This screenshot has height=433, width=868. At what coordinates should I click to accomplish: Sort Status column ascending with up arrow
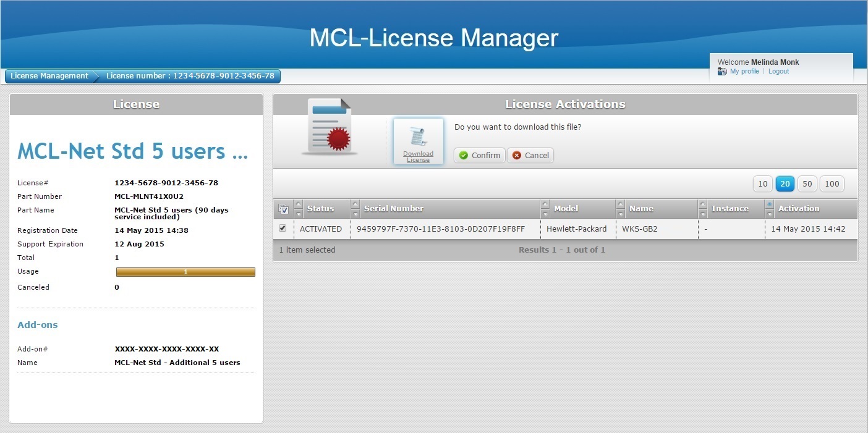coord(299,204)
